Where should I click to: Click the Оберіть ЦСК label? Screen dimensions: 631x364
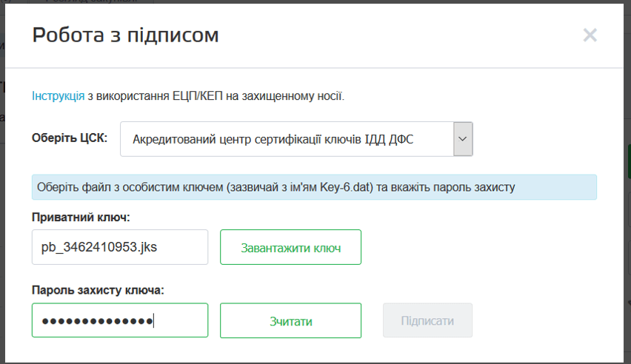(70, 138)
